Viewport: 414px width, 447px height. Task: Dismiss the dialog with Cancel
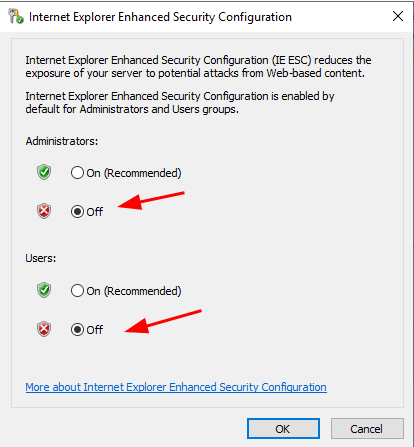point(367,429)
